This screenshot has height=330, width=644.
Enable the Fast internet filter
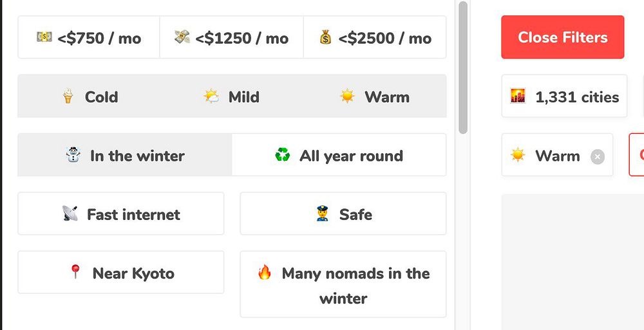tap(121, 214)
